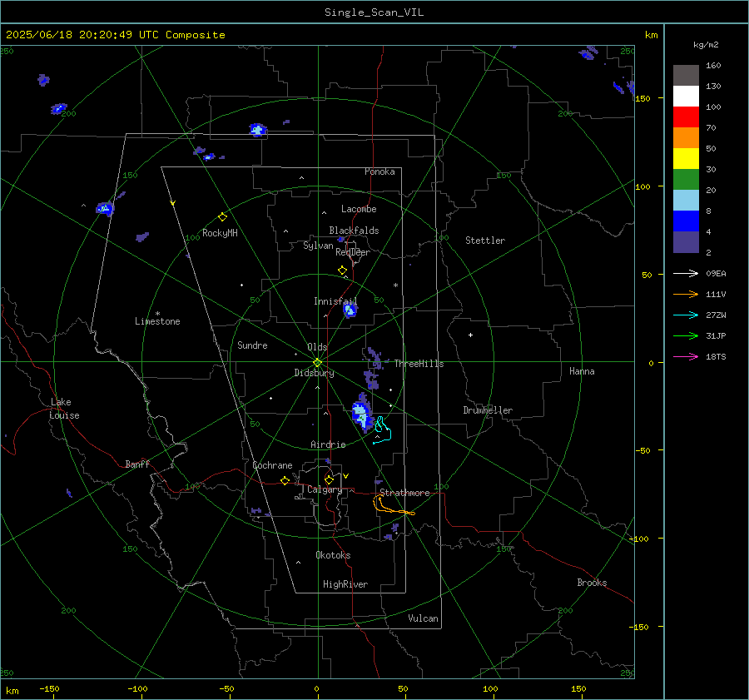Viewport: 749px width, 700px height.
Task: Click the Lacombe label
Action: 359,209
